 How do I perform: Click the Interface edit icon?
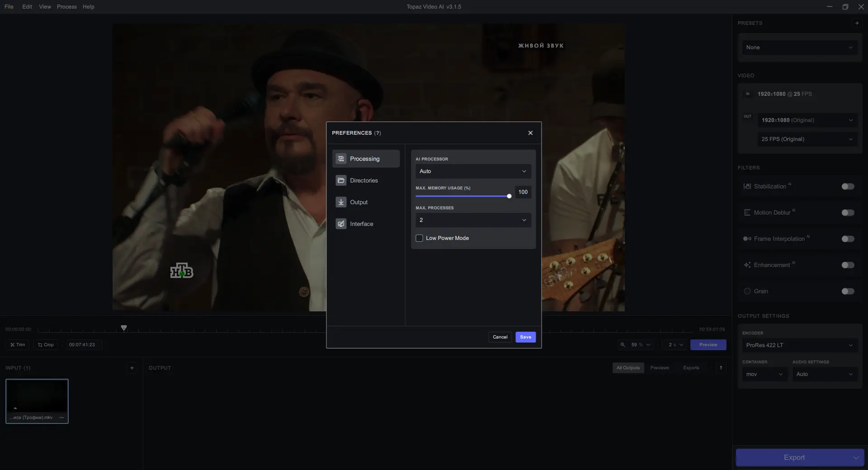(341, 224)
